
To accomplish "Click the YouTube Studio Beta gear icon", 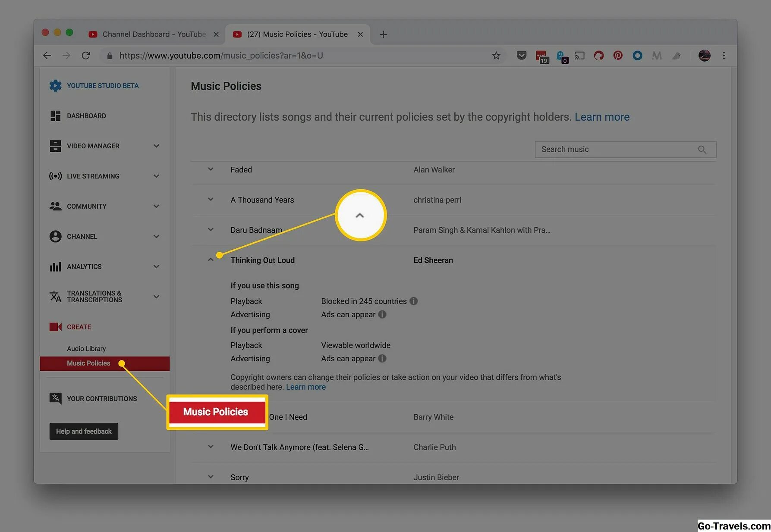I will tap(55, 85).
